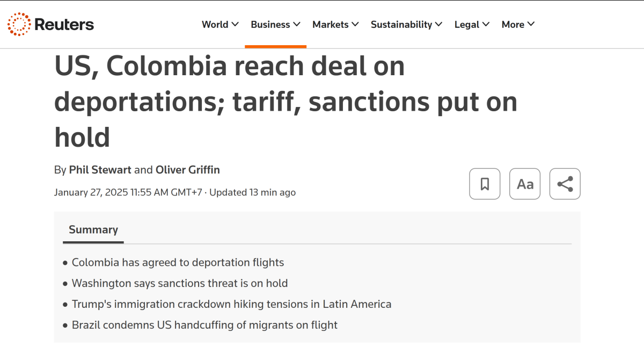Expand the More dropdown chevron
The height and width of the screenshot is (353, 644).
coord(531,24)
